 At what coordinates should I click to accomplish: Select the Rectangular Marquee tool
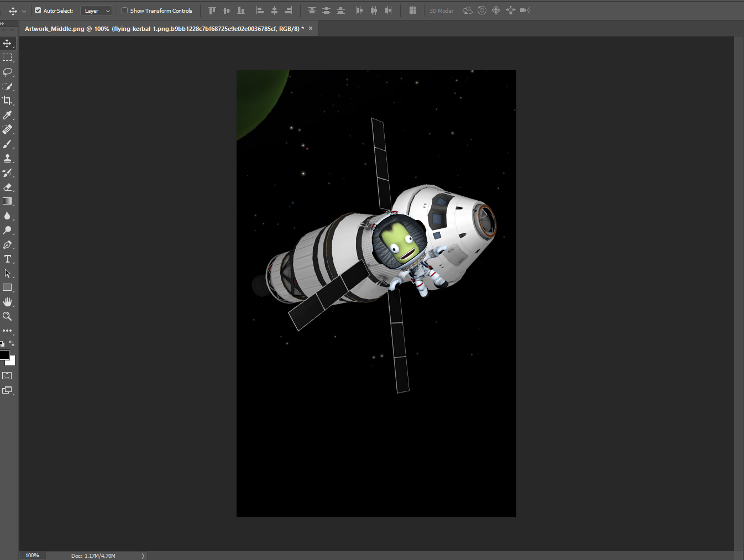point(7,57)
